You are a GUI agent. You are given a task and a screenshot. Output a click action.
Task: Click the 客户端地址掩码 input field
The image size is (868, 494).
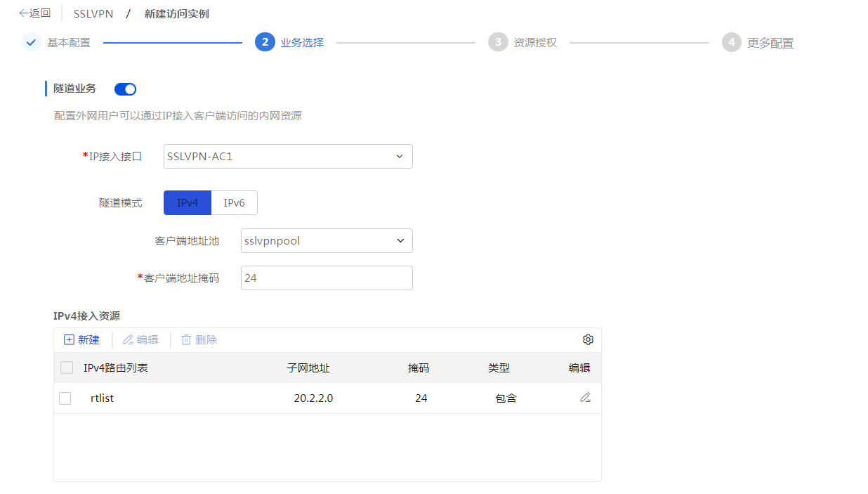click(327, 278)
